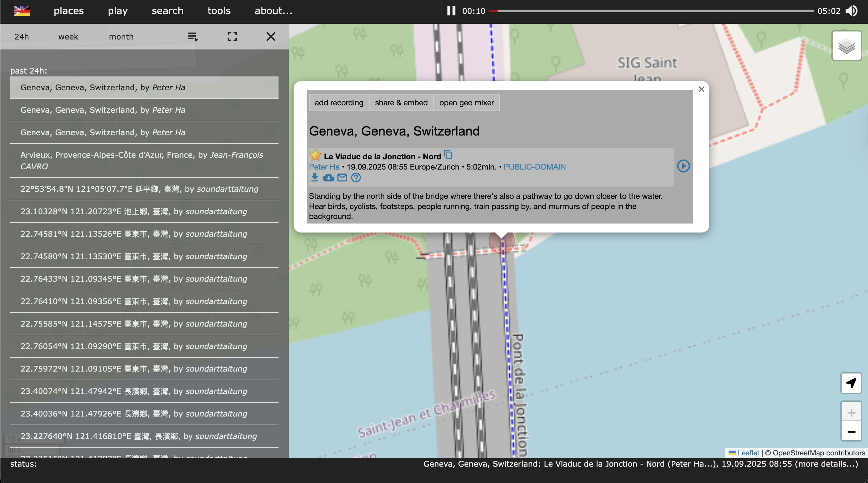Copy the recording title
The width and height of the screenshot is (868, 483).
point(448,154)
